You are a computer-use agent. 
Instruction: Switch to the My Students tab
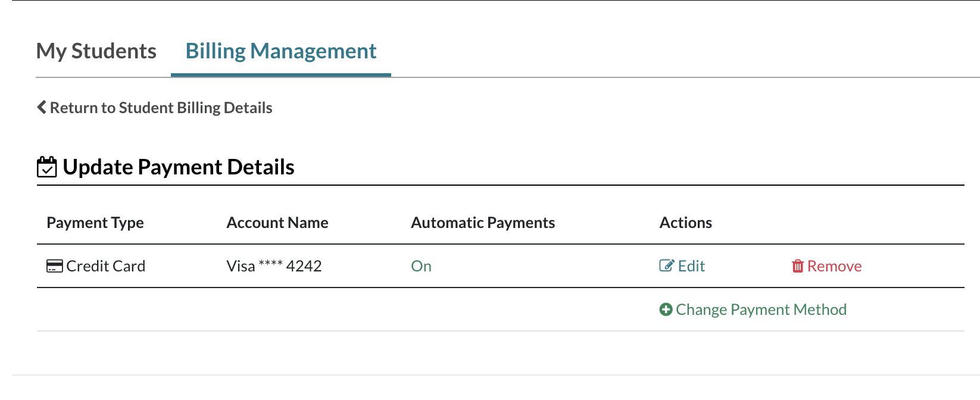(x=96, y=51)
